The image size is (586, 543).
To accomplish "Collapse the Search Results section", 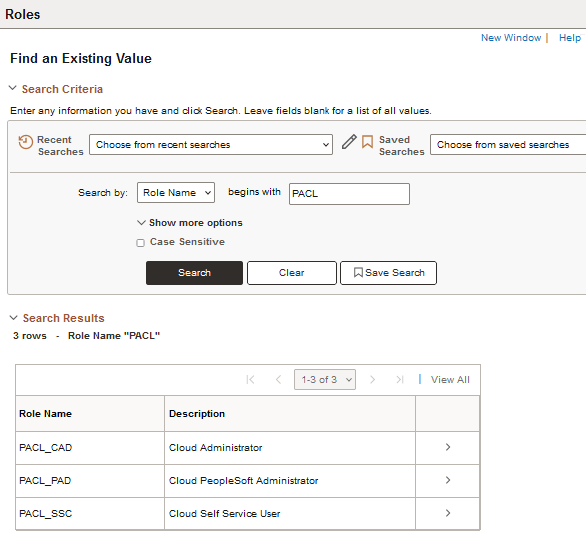I will click(x=13, y=318).
